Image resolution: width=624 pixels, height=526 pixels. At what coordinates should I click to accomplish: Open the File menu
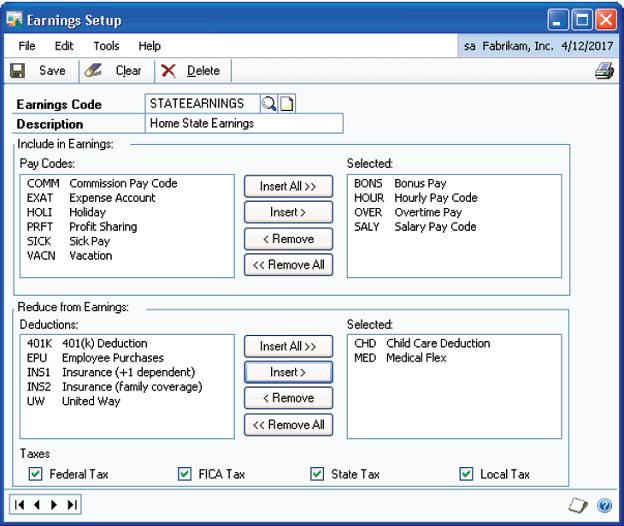(x=27, y=46)
